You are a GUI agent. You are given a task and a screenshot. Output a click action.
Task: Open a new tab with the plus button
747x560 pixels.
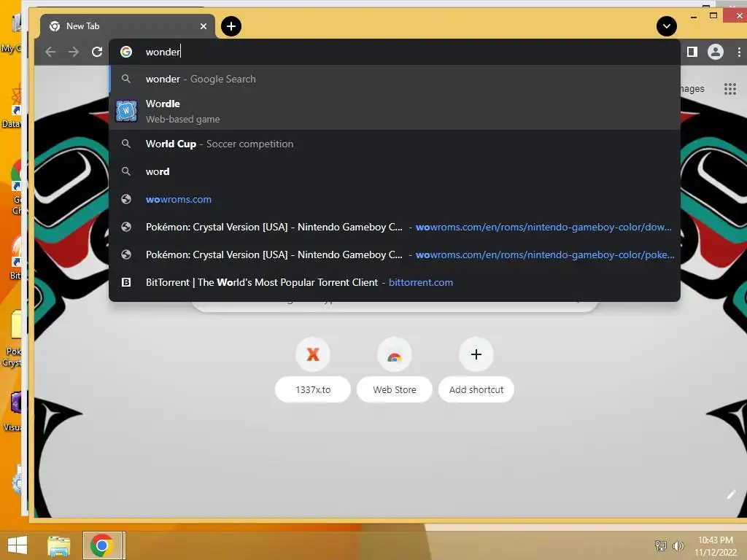point(231,26)
